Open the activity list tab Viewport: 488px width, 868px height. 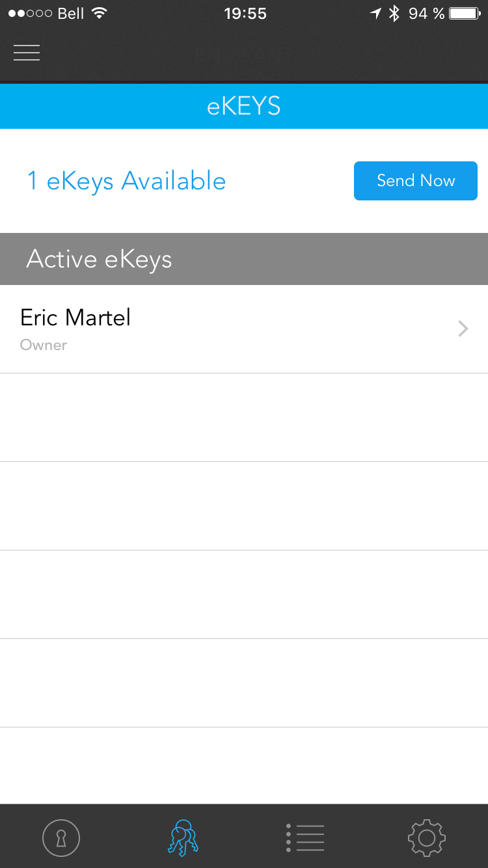305,837
